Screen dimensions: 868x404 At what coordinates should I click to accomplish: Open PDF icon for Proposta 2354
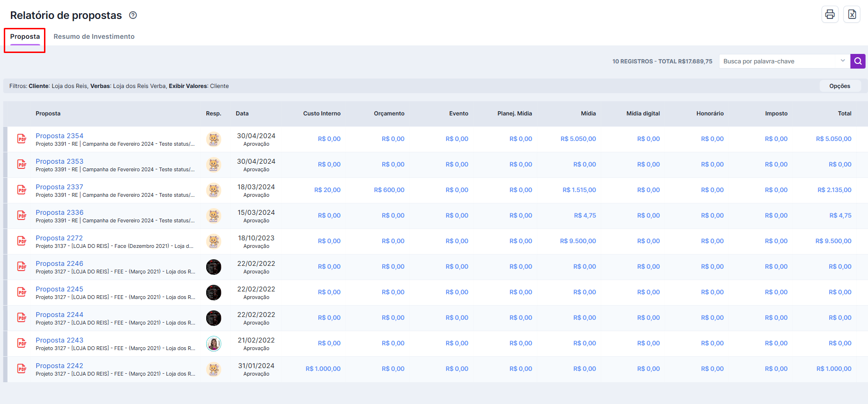click(x=22, y=139)
